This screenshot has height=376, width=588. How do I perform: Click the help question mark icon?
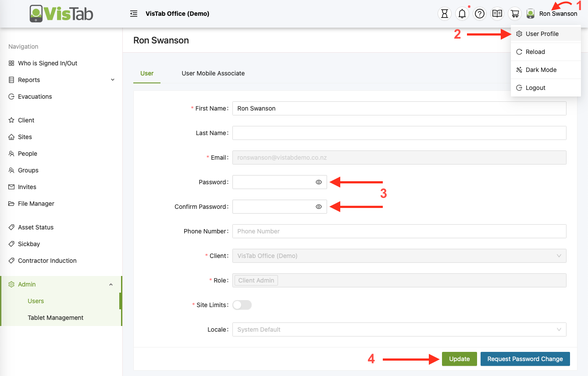pos(480,14)
